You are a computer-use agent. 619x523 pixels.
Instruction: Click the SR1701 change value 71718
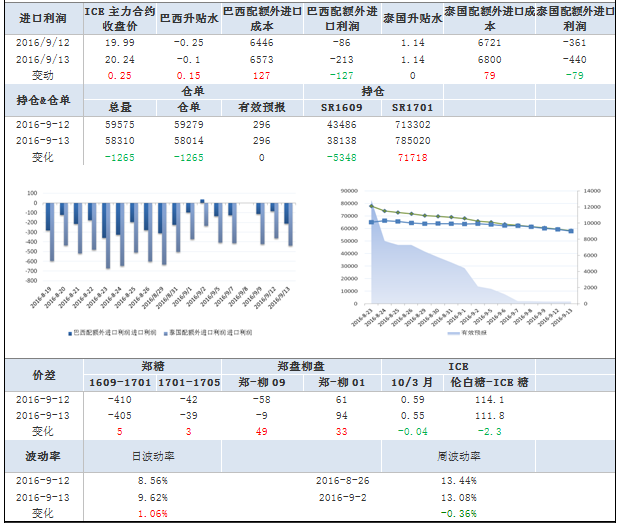pos(412,157)
